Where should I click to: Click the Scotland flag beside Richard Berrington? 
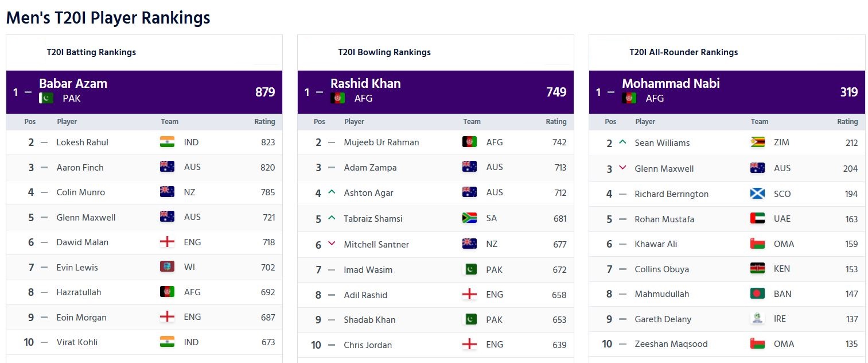(757, 194)
